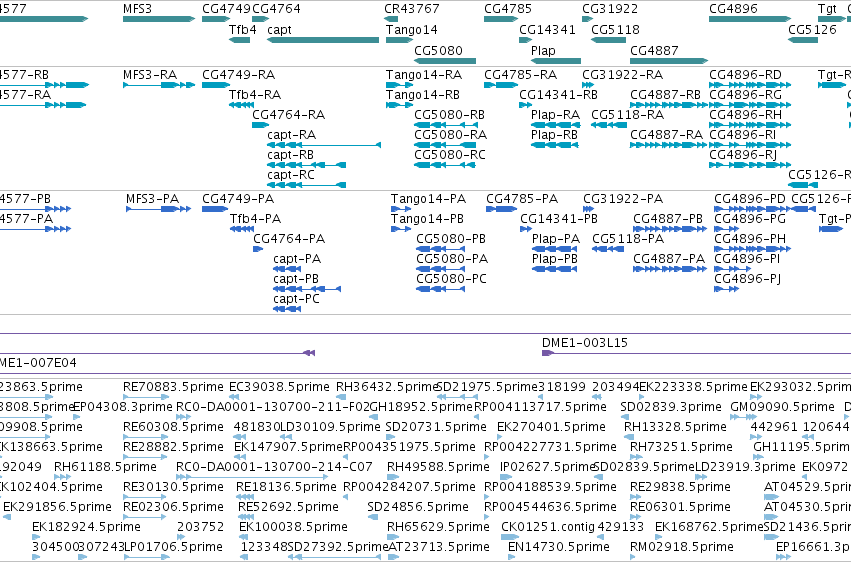
Task: Click the CG14341 gene label
Action: [547, 29]
